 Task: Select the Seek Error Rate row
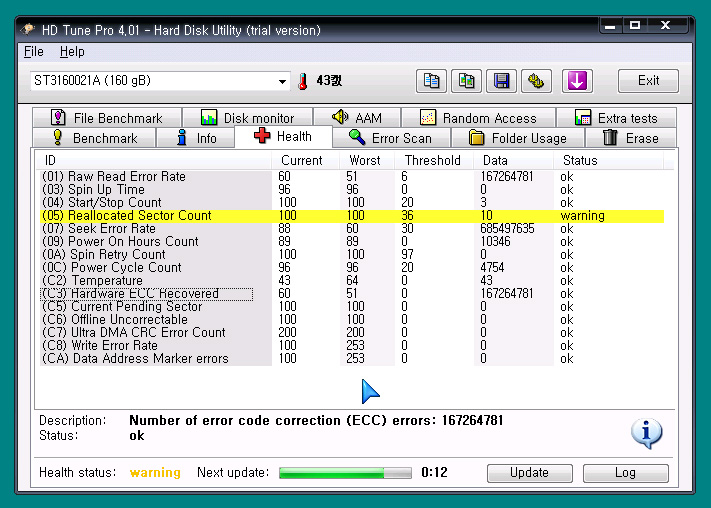pyautogui.click(x=352, y=229)
